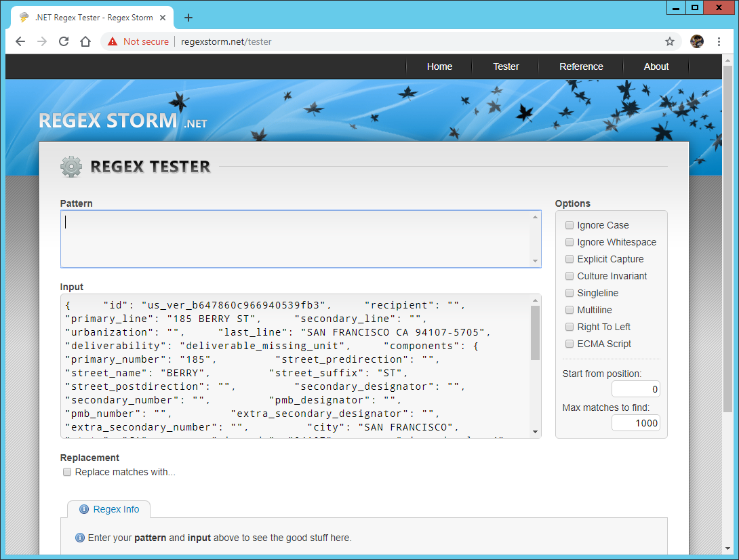Viewport: 739px width, 560px height.
Task: Minimize the browser window
Action: 676,7
